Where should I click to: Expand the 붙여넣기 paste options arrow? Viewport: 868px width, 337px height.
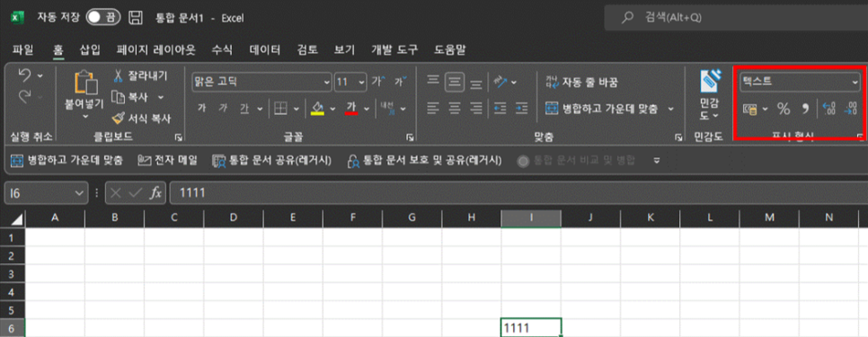[85, 117]
